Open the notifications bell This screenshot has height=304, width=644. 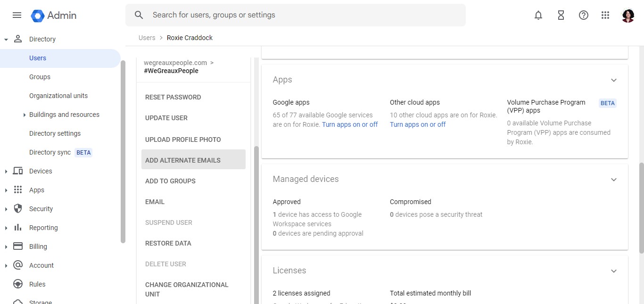(x=538, y=15)
